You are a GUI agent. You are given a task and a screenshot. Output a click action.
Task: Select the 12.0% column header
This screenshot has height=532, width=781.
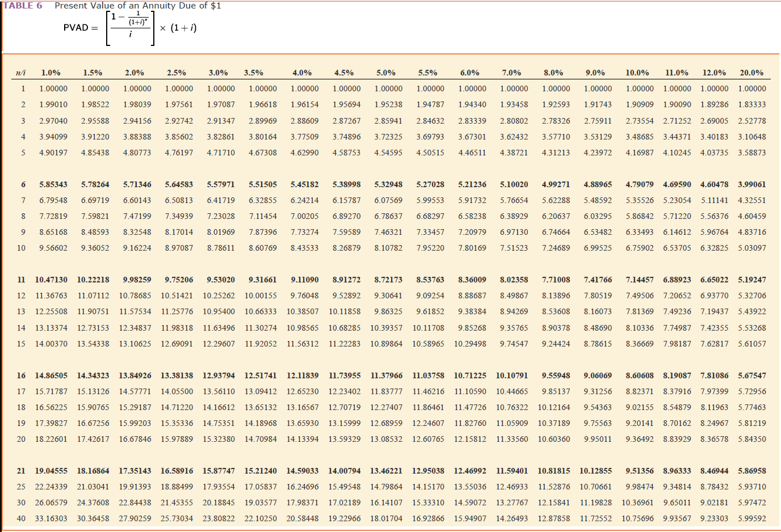pyautogui.click(x=714, y=73)
